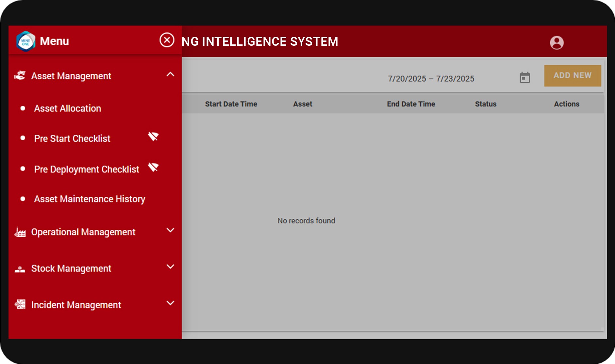Select Incident Management menu label

(76, 305)
